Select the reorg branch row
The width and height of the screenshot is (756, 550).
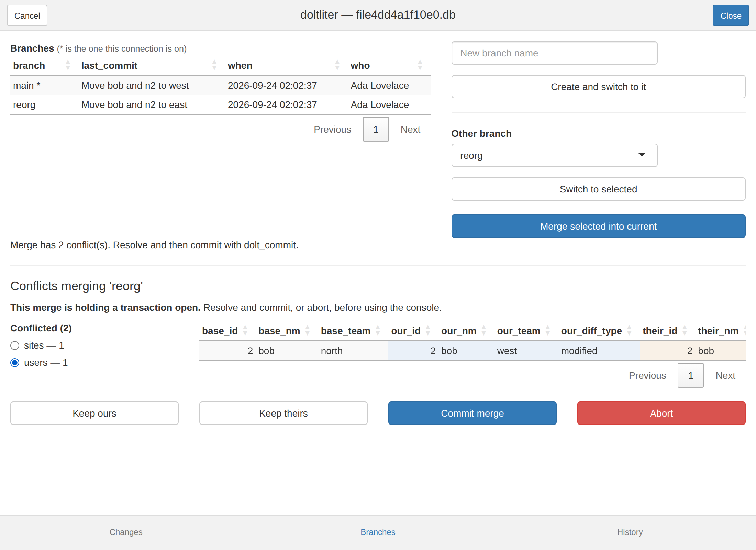[x=221, y=104]
